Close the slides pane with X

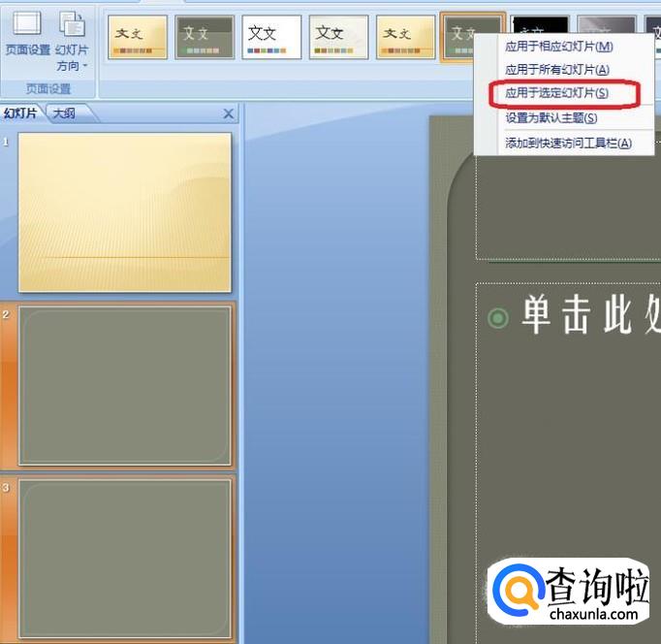pos(228,113)
